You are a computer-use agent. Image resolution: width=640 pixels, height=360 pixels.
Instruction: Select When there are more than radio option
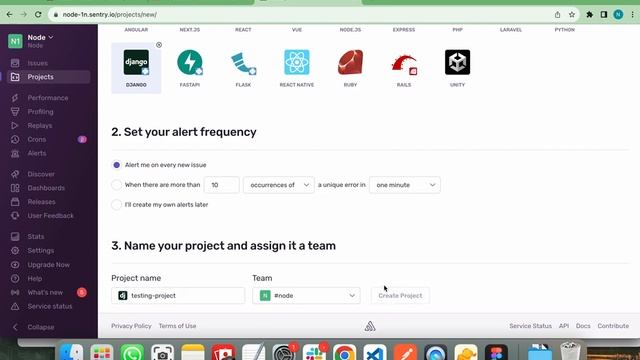tap(117, 185)
